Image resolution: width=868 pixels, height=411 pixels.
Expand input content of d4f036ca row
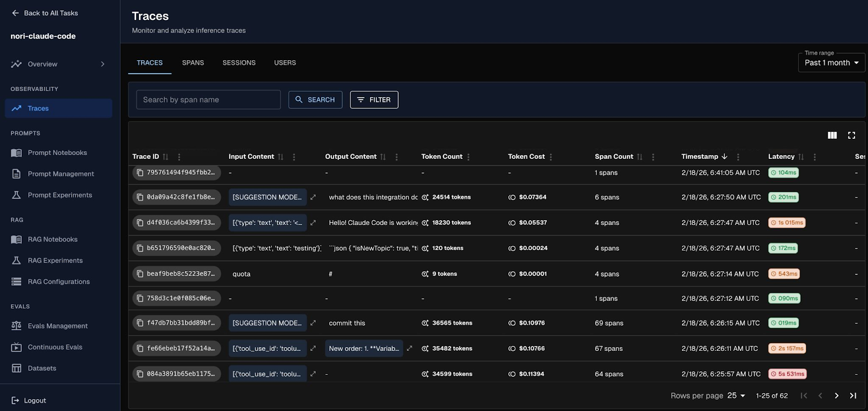coord(313,223)
